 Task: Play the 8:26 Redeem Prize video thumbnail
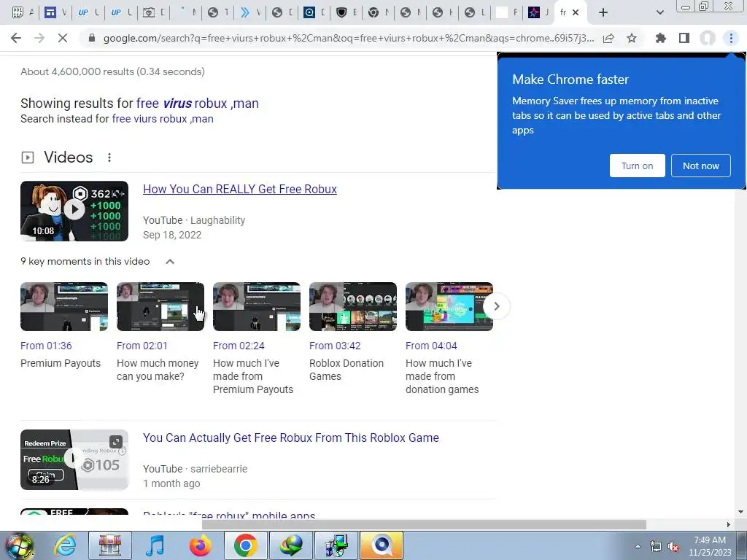74,459
